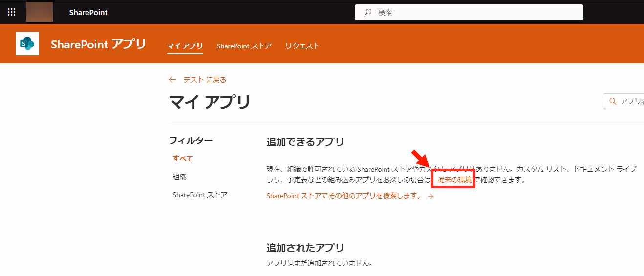
Task: Go back via テスト に戻る link
Action: tap(205, 80)
